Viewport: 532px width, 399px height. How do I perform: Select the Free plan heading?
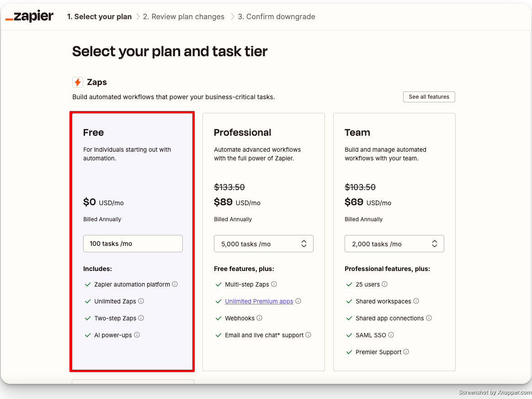coord(94,133)
